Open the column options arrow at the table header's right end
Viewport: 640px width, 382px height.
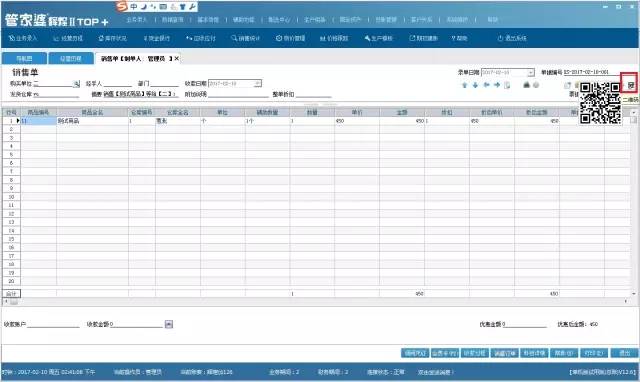pos(633,112)
